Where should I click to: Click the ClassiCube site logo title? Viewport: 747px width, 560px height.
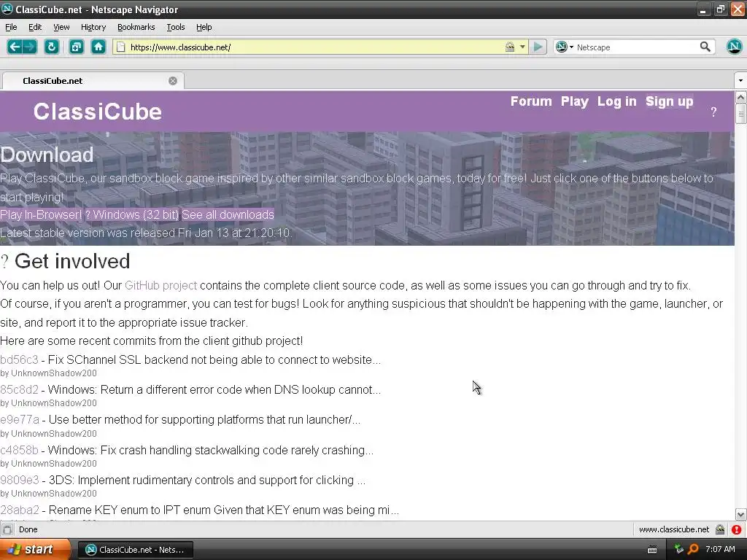(98, 112)
